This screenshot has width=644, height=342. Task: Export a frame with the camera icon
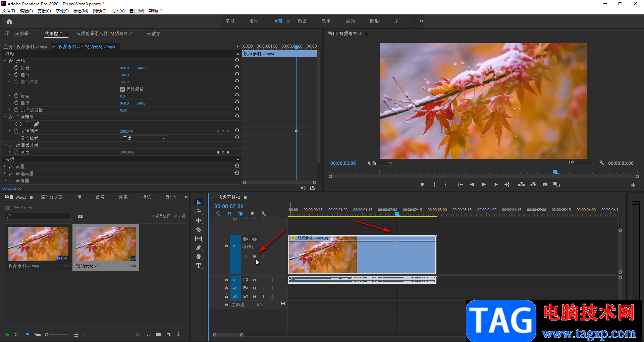point(545,185)
